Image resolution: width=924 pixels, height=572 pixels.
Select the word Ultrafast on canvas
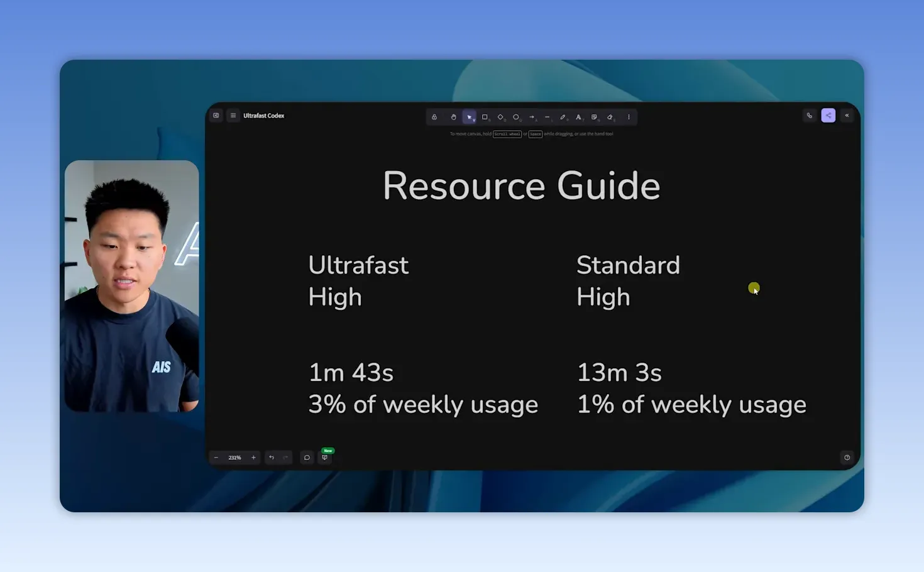tap(358, 265)
